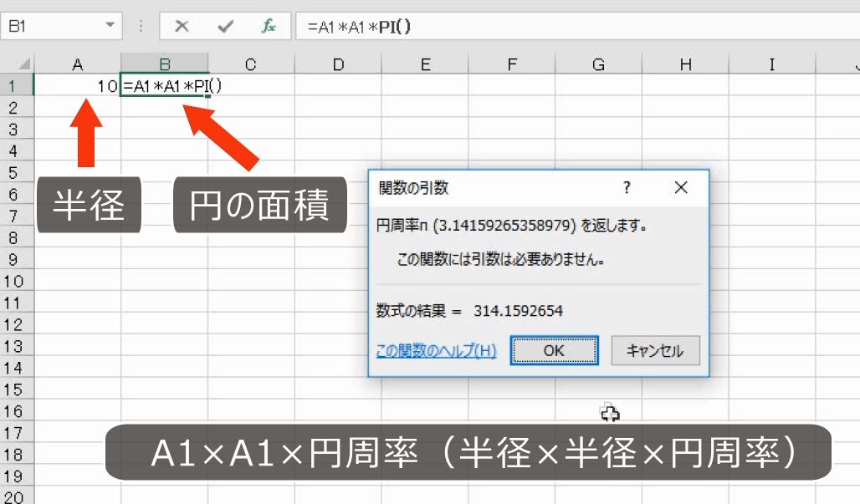The image size is (860, 504).
Task: Click the Insert Function (fx) icon
Action: pyautogui.click(x=268, y=26)
